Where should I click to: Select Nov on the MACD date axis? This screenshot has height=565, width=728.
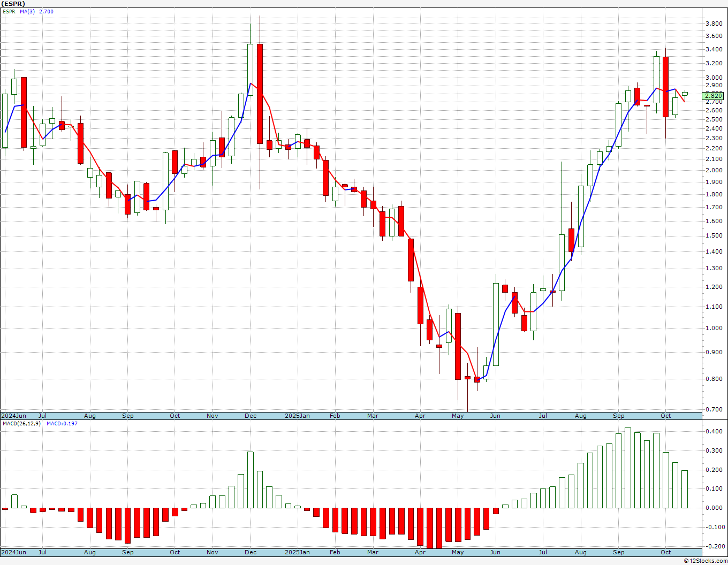(213, 552)
